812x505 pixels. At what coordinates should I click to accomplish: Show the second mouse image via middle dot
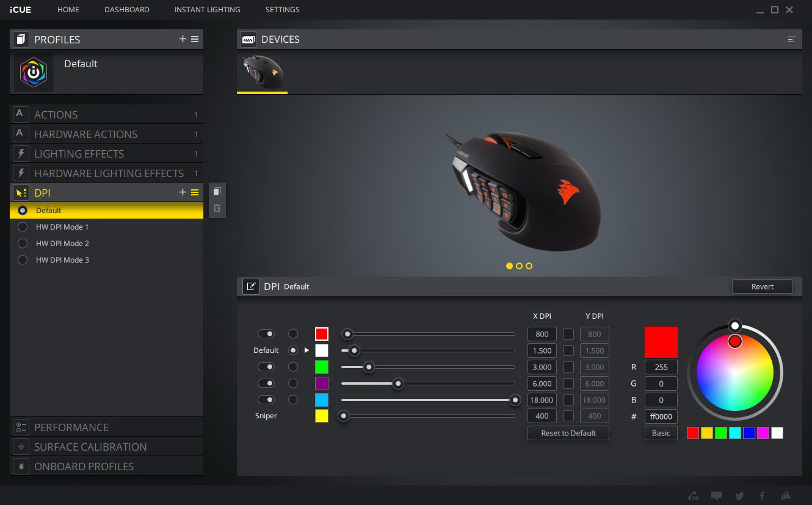(x=519, y=266)
